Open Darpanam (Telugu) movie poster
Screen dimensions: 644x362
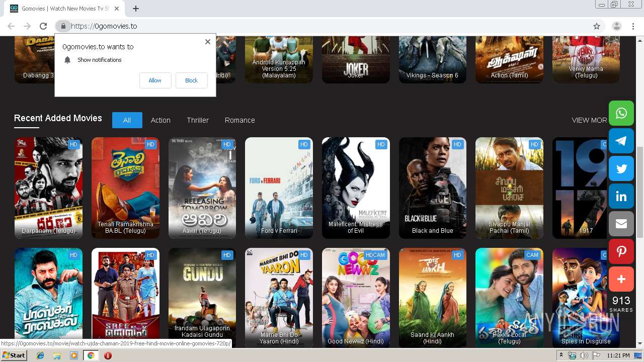pos(48,188)
